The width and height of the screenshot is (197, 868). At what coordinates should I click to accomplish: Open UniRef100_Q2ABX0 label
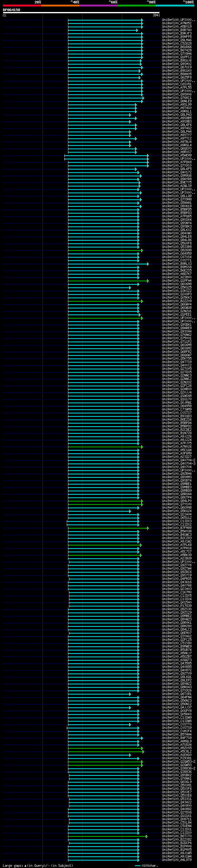176,389
